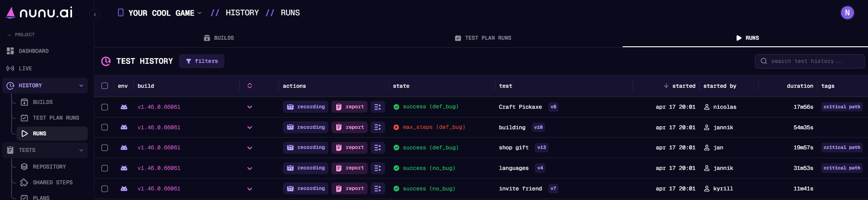The width and height of the screenshot is (868, 200).
Task: Toggle the select-all rows checkbox
Action: (x=105, y=86)
